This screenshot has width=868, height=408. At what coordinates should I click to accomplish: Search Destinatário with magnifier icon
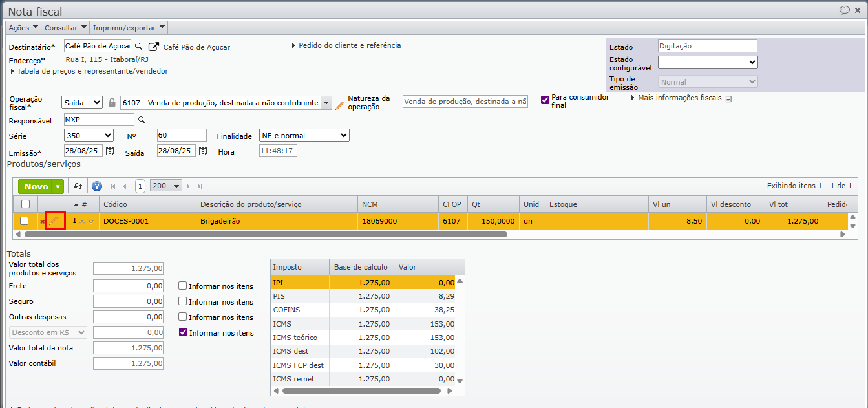pyautogui.click(x=138, y=47)
